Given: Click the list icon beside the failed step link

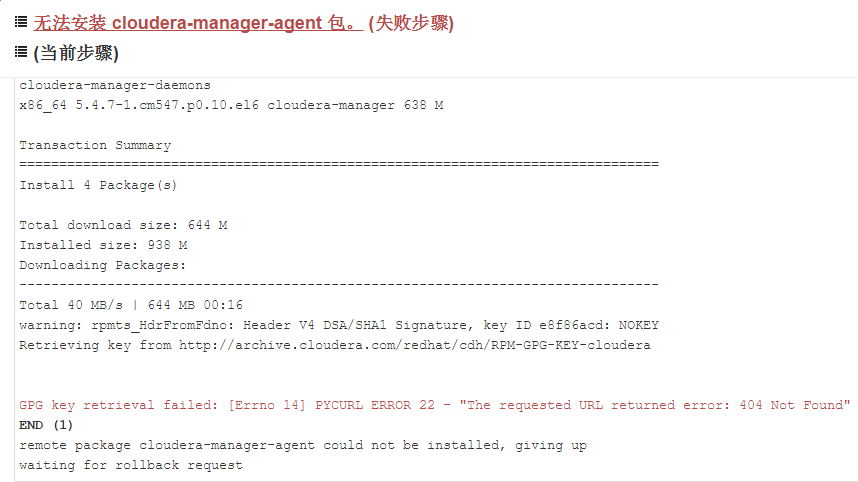Looking at the screenshot, I should coord(21,22).
